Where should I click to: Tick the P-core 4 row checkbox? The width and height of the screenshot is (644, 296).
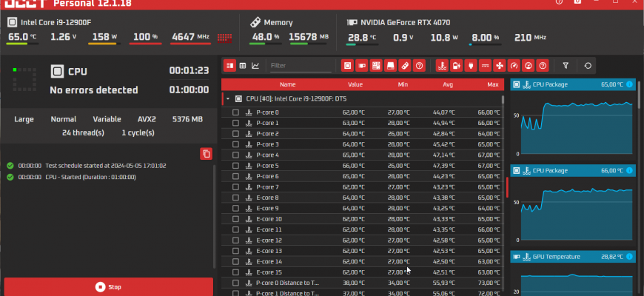[236, 155]
